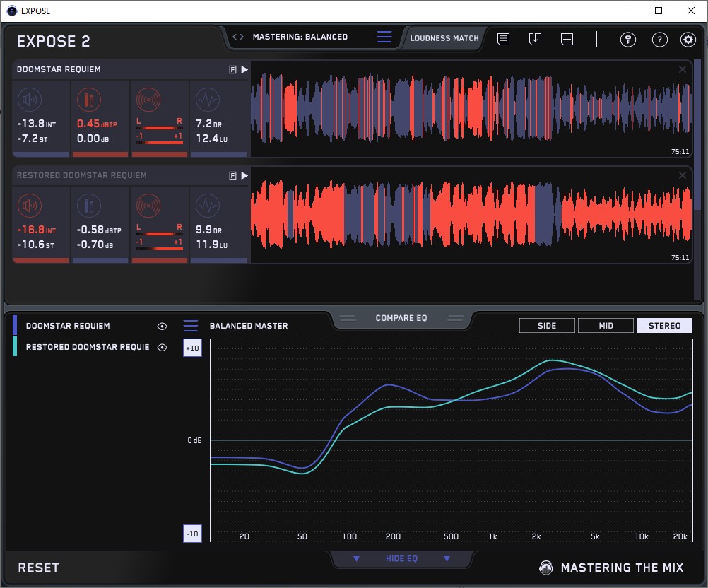Click the 7.2 DR dynamic range value
708x588 pixels.
point(208,124)
